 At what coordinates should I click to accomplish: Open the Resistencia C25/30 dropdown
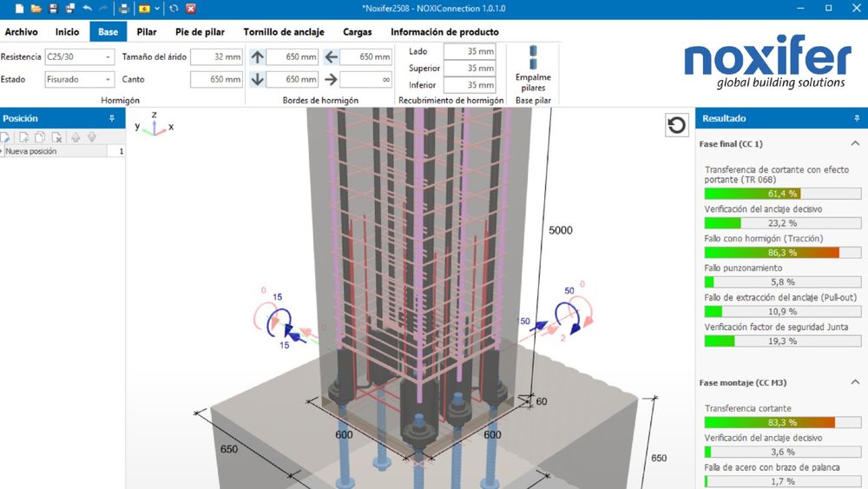tap(108, 57)
